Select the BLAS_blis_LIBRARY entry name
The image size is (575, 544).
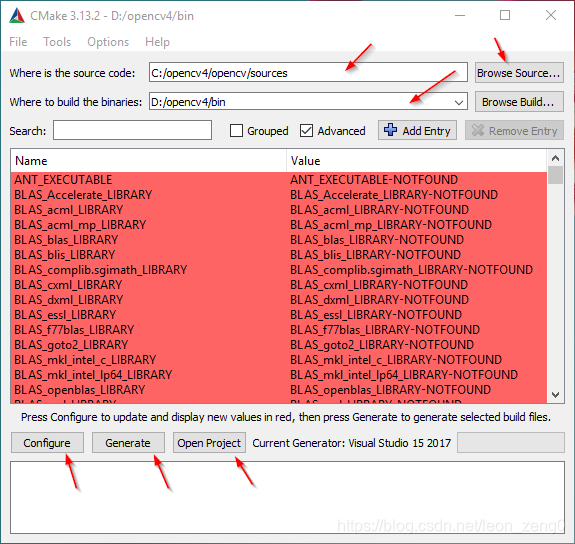coord(65,255)
